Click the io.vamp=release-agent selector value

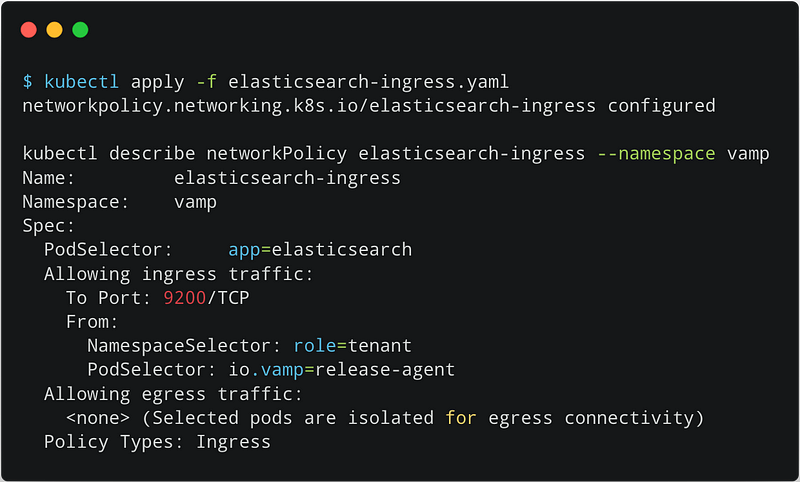pos(341,370)
